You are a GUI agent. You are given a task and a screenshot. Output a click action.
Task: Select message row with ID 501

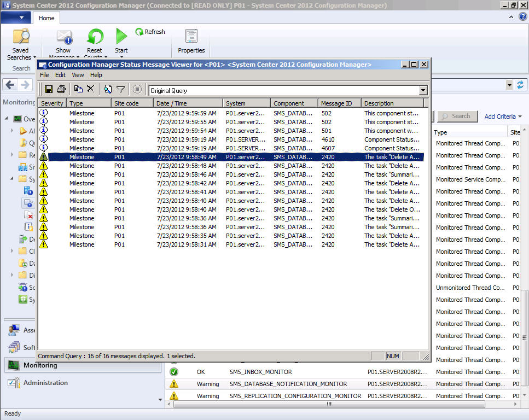click(x=232, y=131)
